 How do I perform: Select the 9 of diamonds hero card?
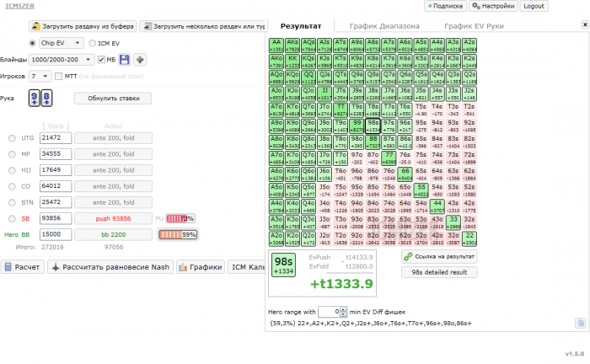(35, 98)
